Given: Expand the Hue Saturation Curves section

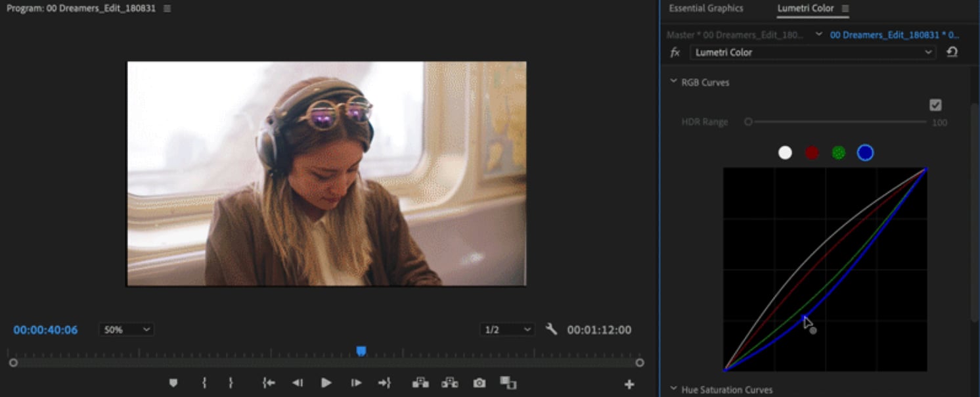Looking at the screenshot, I should 673,389.
